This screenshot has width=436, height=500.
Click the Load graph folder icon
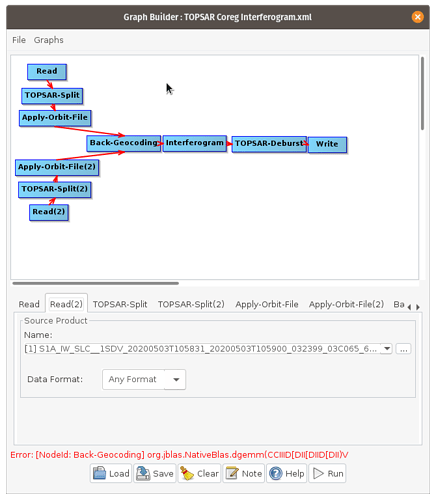coord(99,473)
